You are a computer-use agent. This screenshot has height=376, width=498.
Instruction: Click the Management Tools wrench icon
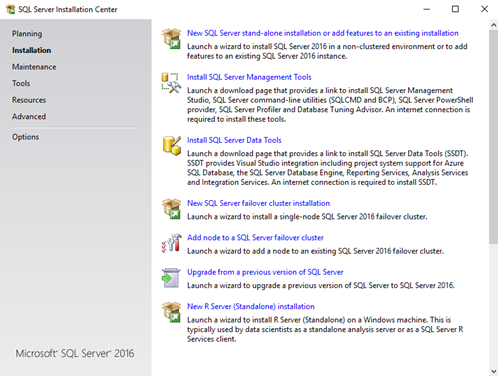(171, 83)
